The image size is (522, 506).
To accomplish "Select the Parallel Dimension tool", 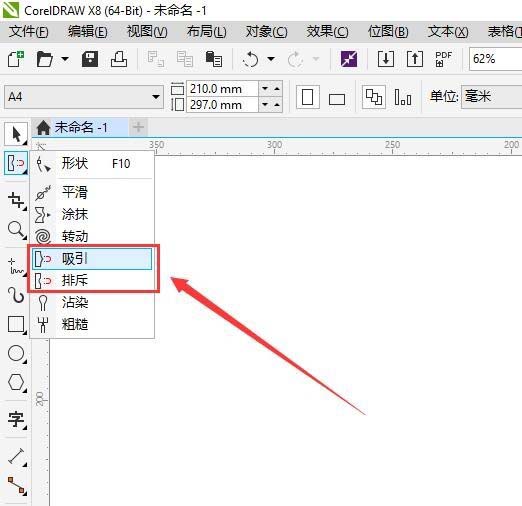I will tap(17, 456).
